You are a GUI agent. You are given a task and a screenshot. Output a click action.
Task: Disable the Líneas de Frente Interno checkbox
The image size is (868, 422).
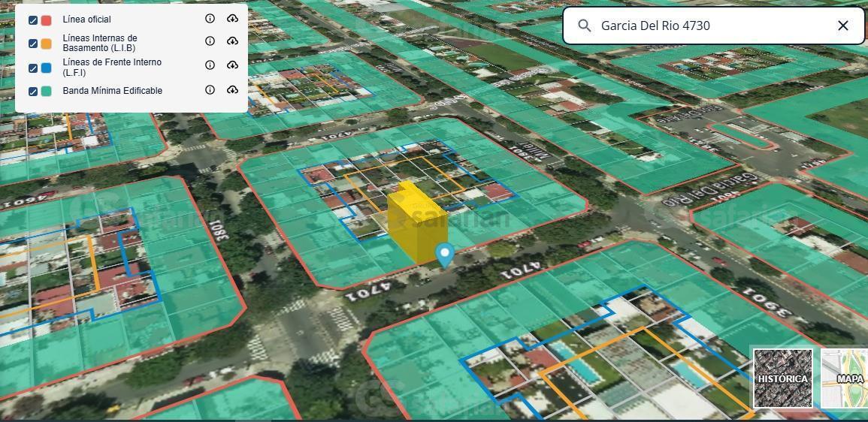coord(33,68)
